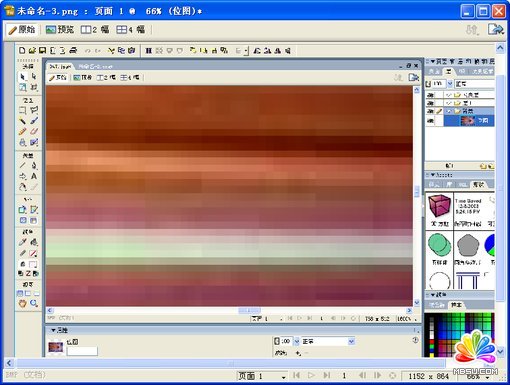Toggle the Hide slices and hotspots button
The image size is (510, 385).
(23, 220)
